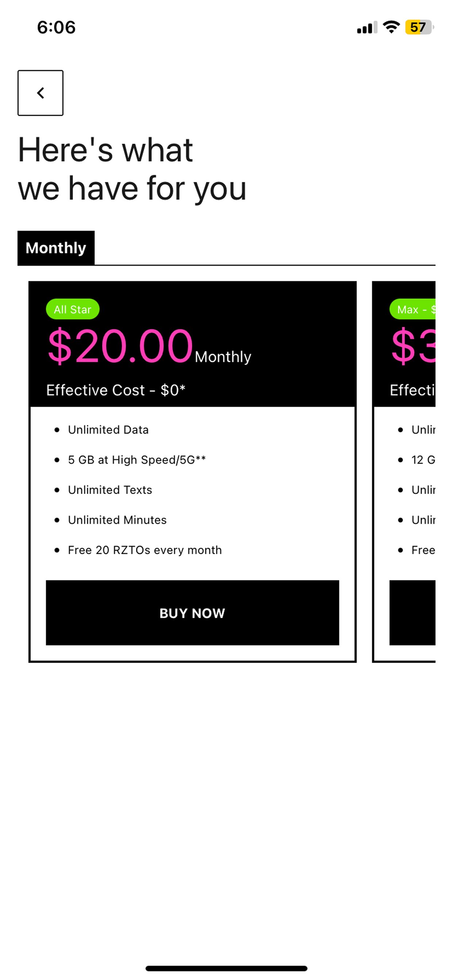Screen dimensions: 453x980
Task: Tap the heading Here's what we have for you
Action: pos(132,169)
